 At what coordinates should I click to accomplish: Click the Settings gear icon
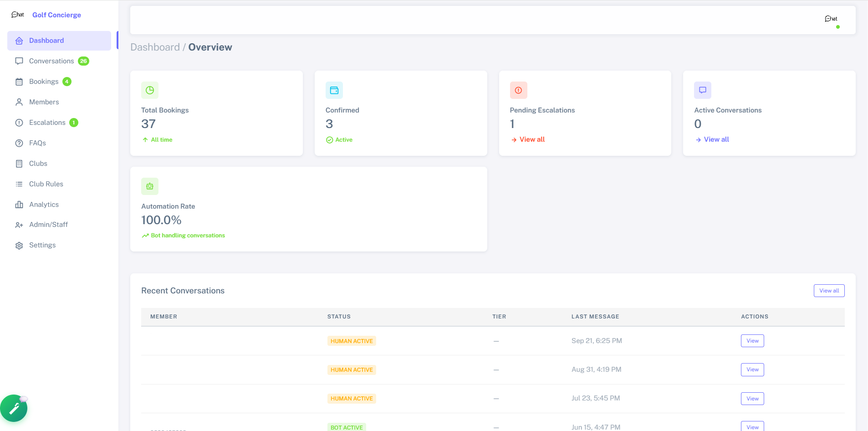[x=19, y=246]
